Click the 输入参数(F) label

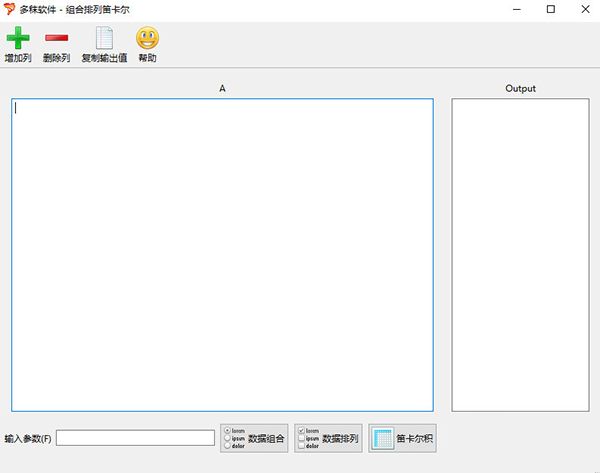(28, 438)
